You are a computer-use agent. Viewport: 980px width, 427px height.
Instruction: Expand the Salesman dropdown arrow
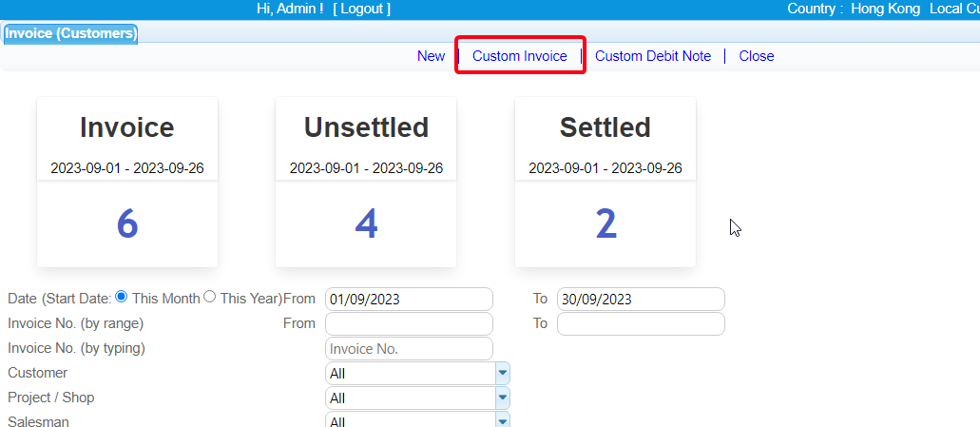[503, 420]
